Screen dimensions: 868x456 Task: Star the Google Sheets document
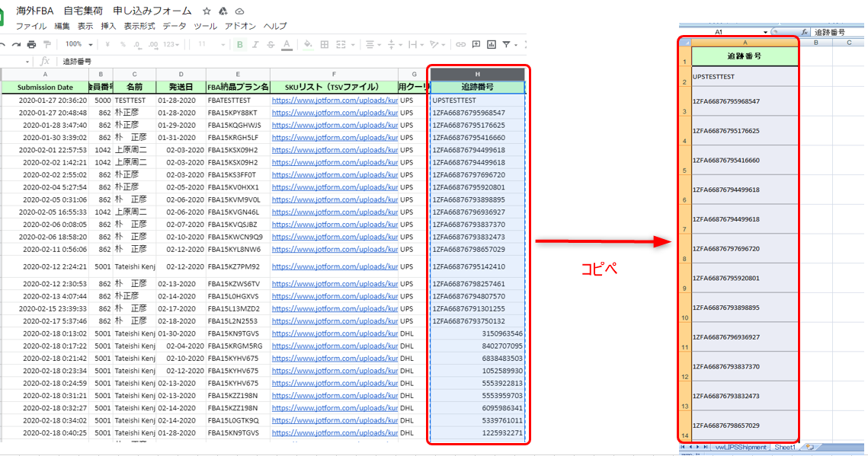[207, 11]
